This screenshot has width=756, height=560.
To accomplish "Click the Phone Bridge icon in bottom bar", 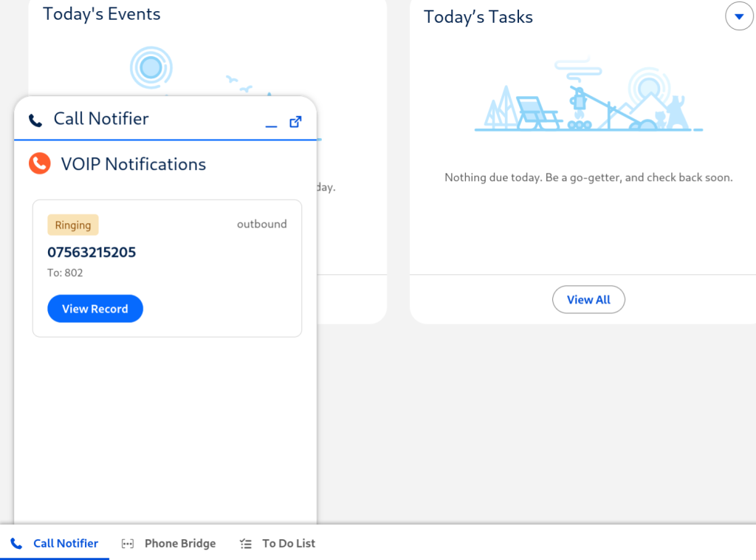I will click(128, 543).
